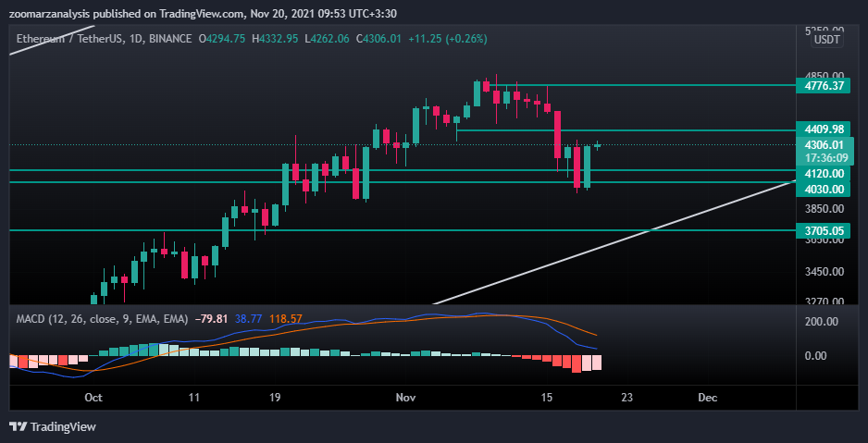The width and height of the screenshot is (868, 443).
Task: Click the 3850.00 price axis label
Action: (x=824, y=209)
